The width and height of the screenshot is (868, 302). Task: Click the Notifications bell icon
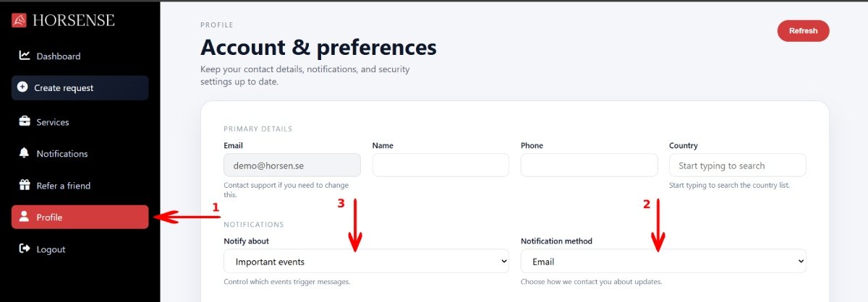click(25, 153)
